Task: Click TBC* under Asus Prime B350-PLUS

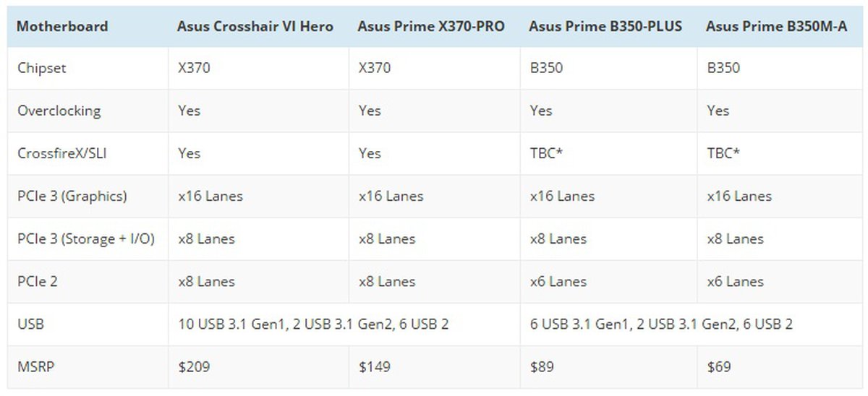Action: click(546, 154)
